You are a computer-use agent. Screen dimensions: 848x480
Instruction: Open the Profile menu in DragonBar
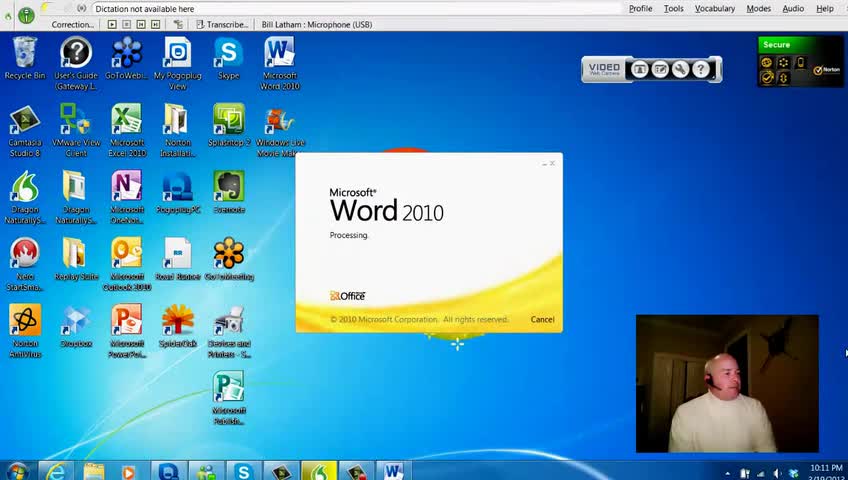pyautogui.click(x=640, y=9)
